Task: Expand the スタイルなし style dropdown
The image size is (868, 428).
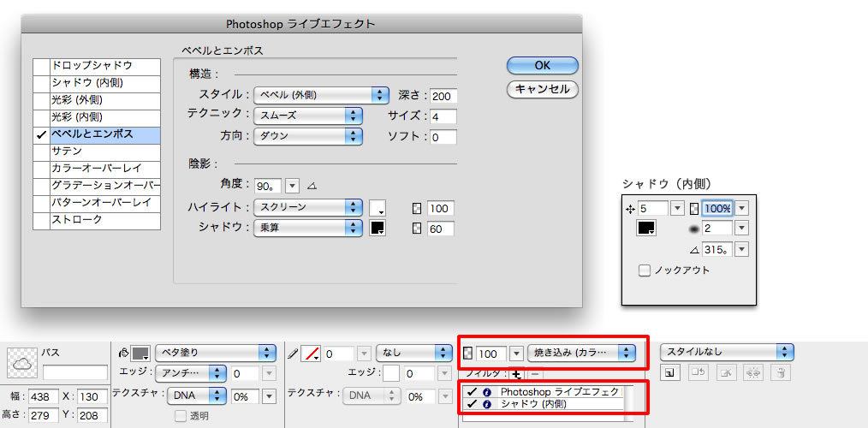Action: (727, 352)
